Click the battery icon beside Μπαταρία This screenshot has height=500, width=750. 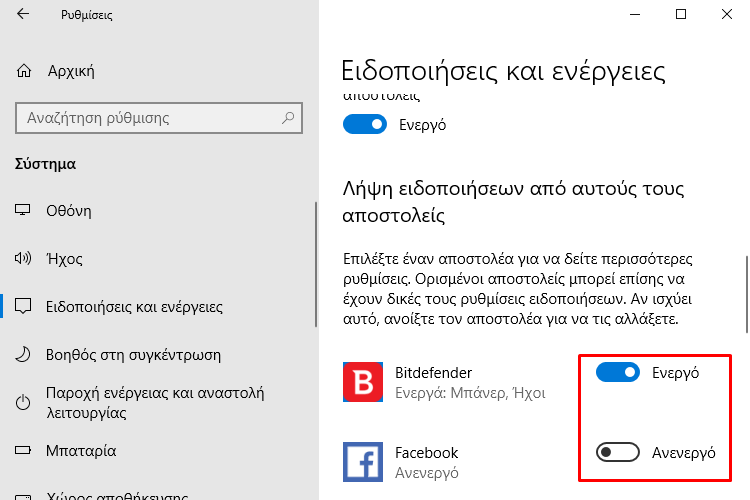pos(23,450)
